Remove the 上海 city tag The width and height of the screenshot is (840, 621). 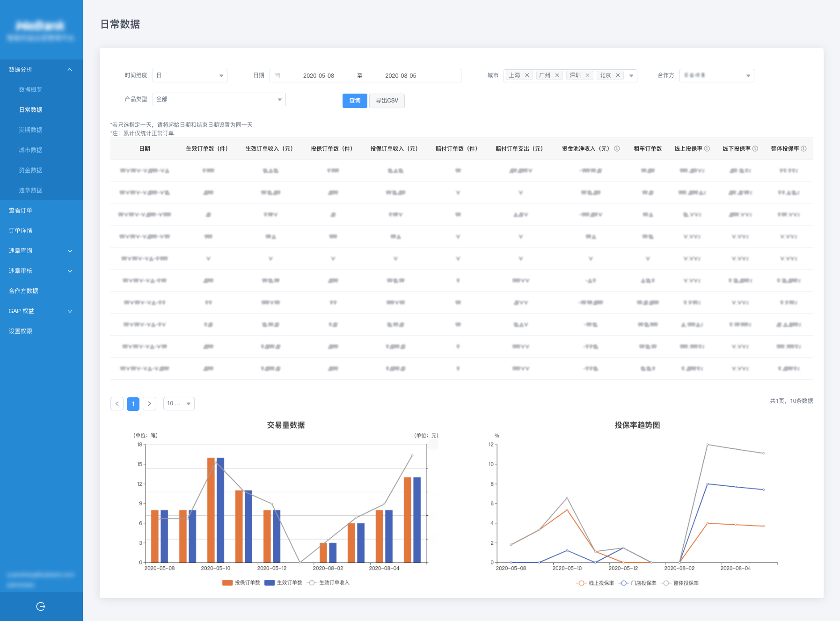tap(527, 75)
